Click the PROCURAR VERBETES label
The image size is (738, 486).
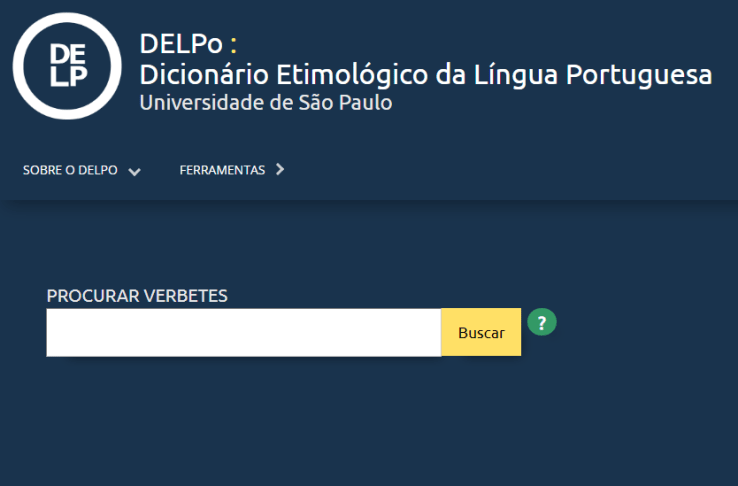[x=137, y=296]
